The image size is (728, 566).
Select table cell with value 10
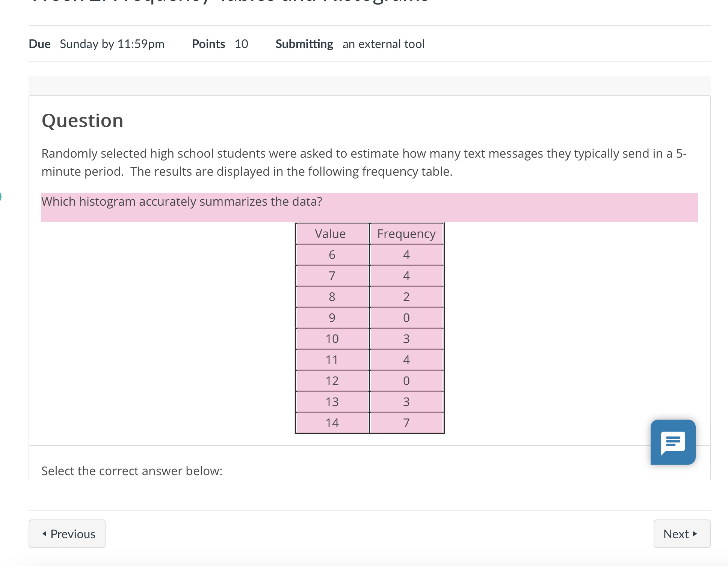click(x=332, y=339)
